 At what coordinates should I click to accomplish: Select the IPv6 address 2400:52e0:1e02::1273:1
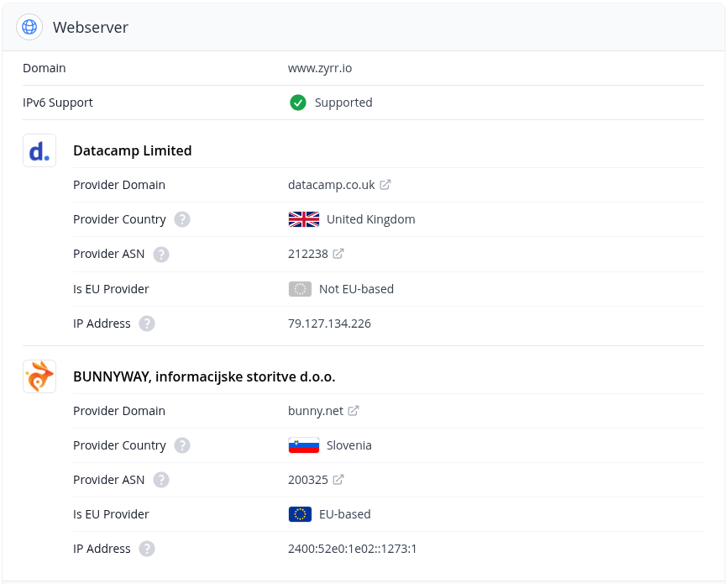[x=353, y=548]
